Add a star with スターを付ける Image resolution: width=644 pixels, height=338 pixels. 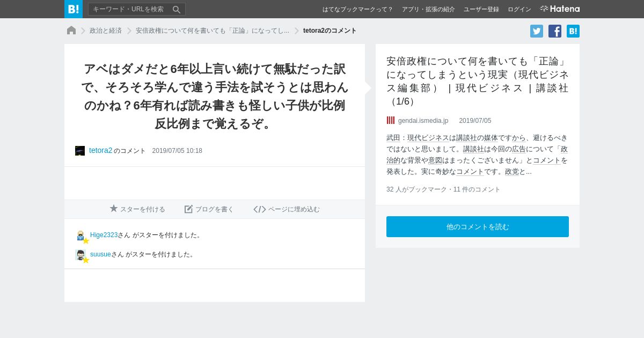coord(137,209)
